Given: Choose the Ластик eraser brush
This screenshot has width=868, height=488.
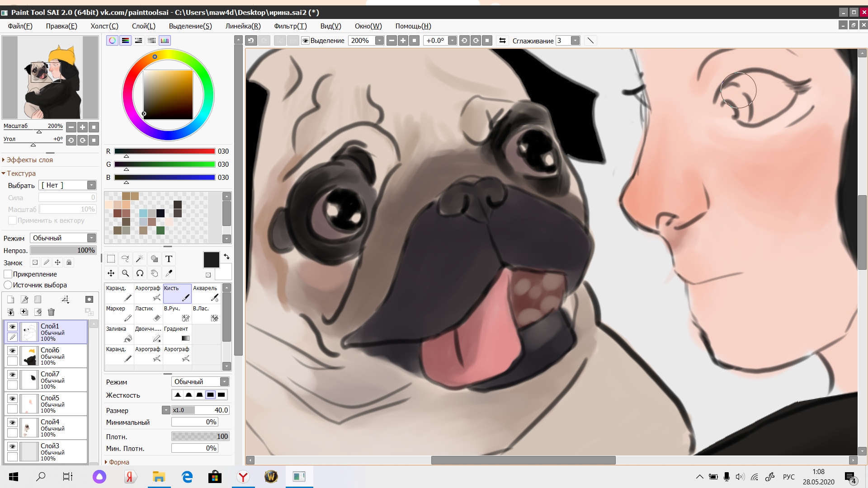Looking at the screenshot, I should [x=148, y=314].
